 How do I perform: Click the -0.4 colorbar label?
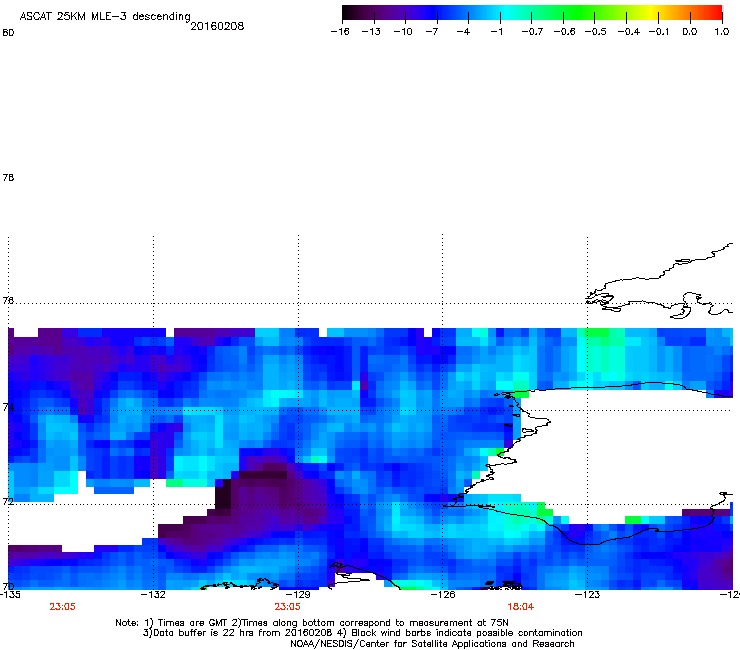628,32
